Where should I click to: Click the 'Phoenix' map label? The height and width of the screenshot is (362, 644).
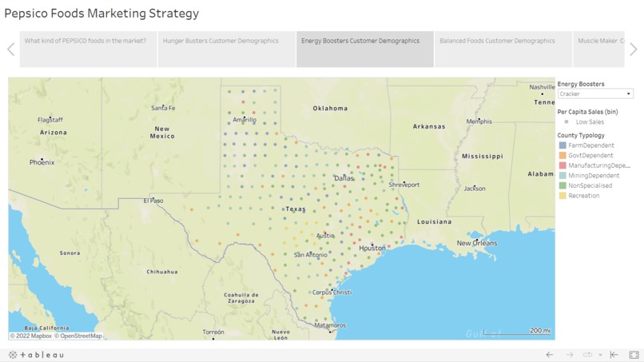(42, 162)
